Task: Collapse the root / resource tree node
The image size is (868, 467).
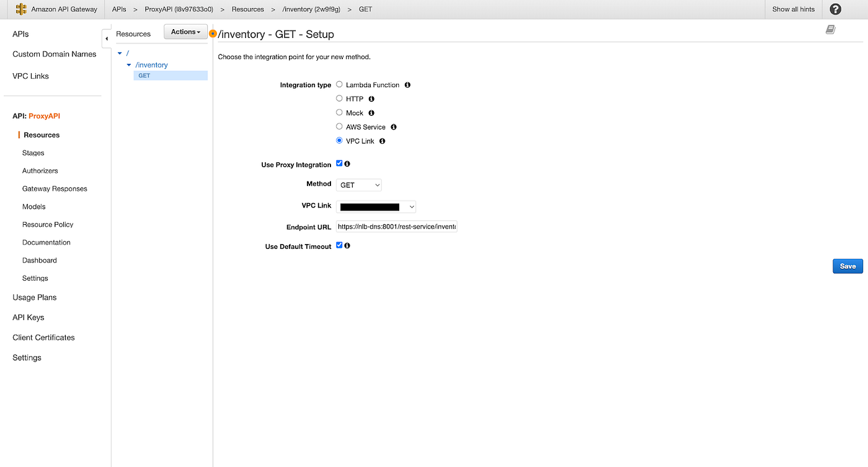Action: (120, 53)
